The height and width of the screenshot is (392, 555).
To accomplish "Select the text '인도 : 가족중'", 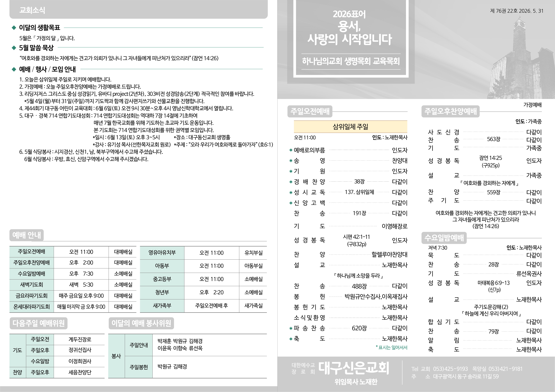I will 528,121.
